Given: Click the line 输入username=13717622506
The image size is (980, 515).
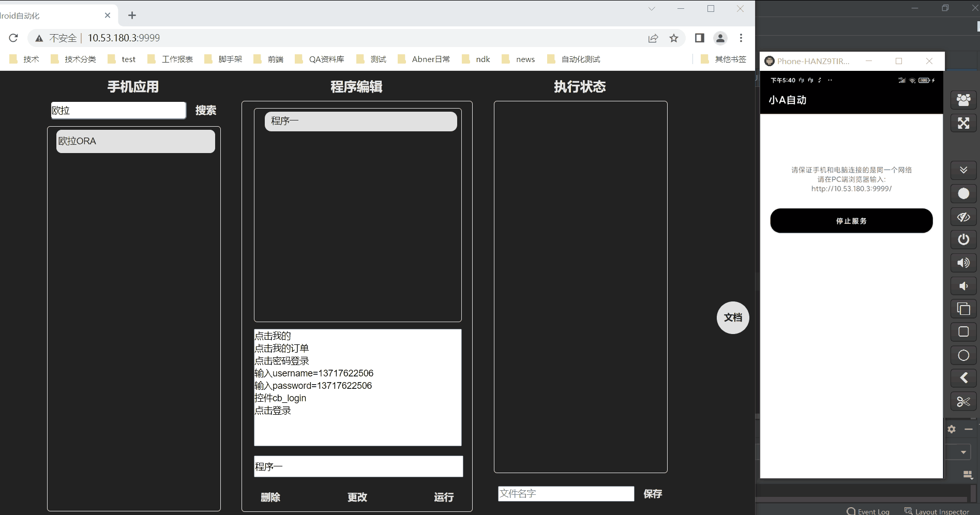Looking at the screenshot, I should pos(314,373).
